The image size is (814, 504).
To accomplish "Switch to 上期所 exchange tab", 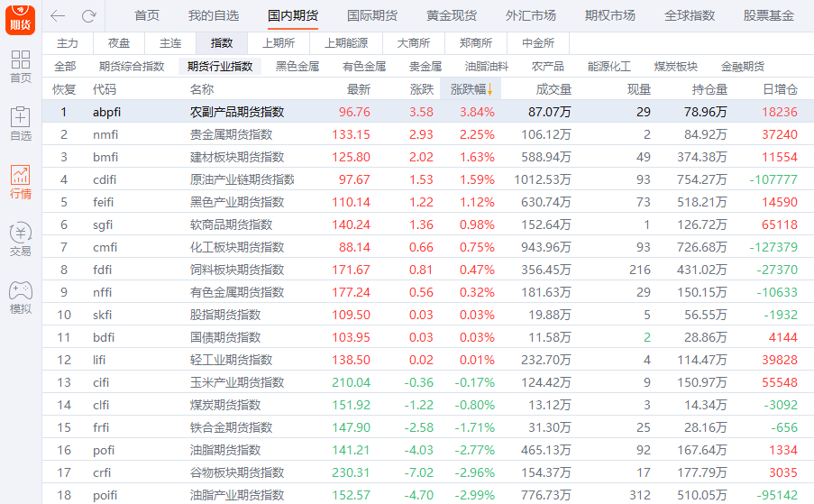I will pyautogui.click(x=279, y=43).
